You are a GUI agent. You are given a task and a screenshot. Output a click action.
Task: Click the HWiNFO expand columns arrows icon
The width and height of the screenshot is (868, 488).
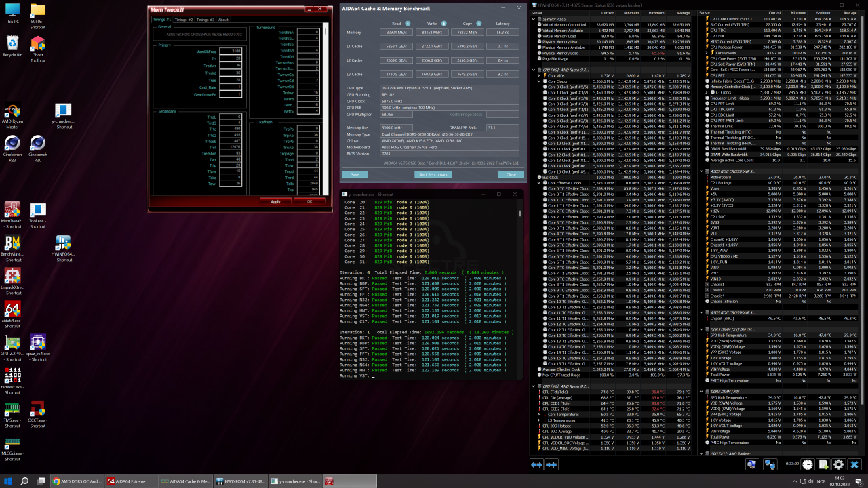[536, 464]
